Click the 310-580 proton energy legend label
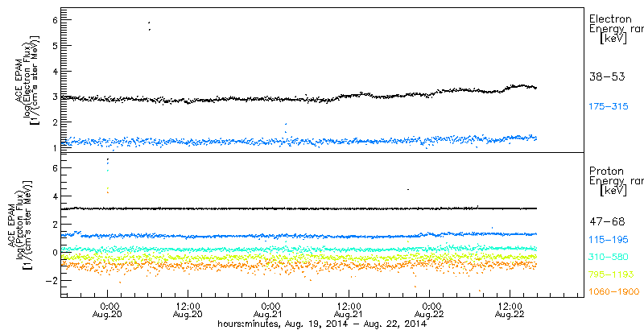 (x=609, y=258)
